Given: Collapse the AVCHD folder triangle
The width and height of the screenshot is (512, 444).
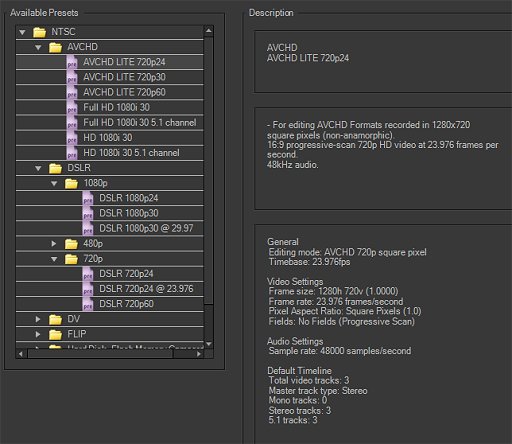Looking at the screenshot, I should click(38, 47).
